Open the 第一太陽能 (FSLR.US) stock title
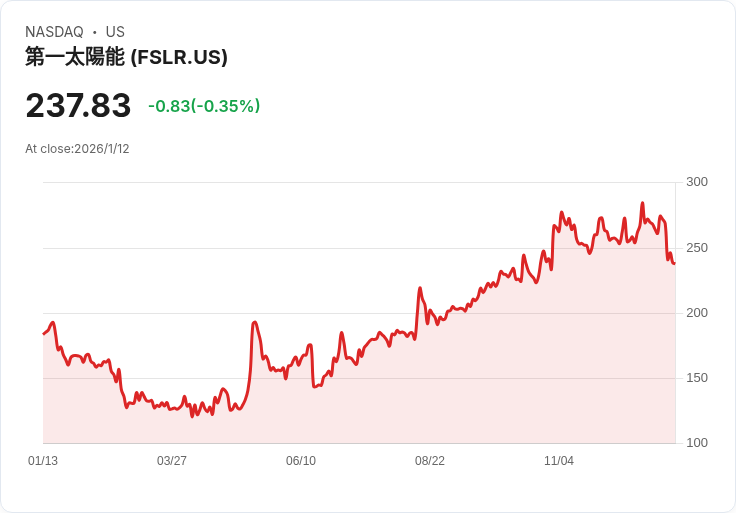This screenshot has height=513, width=736. [126, 57]
